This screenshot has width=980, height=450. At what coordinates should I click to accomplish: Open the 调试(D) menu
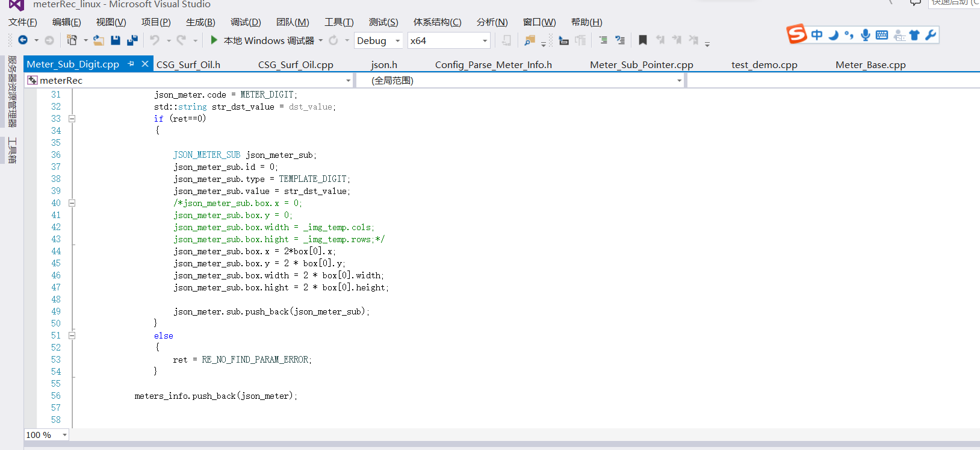pyautogui.click(x=246, y=22)
